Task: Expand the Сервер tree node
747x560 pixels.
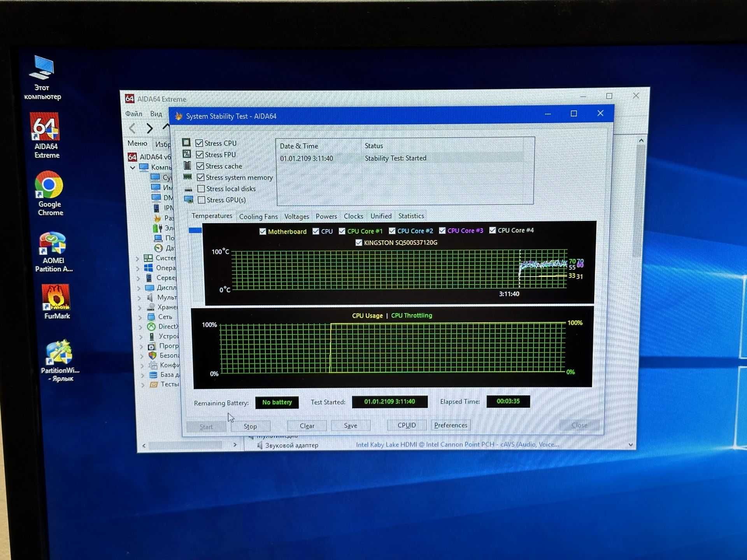Action: click(138, 278)
